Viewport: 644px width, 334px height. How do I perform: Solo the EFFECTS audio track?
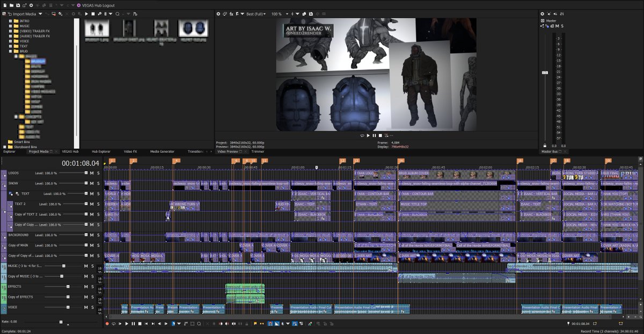[92, 287]
